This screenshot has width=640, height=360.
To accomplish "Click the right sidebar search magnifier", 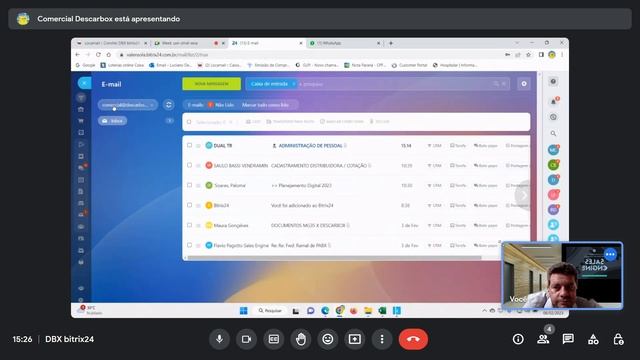I will [553, 133].
